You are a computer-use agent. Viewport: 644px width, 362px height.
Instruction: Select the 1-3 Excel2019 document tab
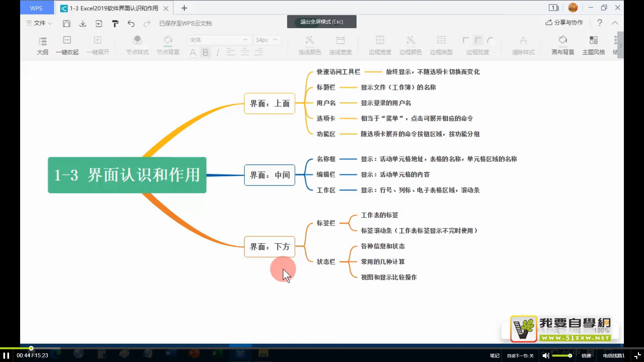click(x=113, y=8)
